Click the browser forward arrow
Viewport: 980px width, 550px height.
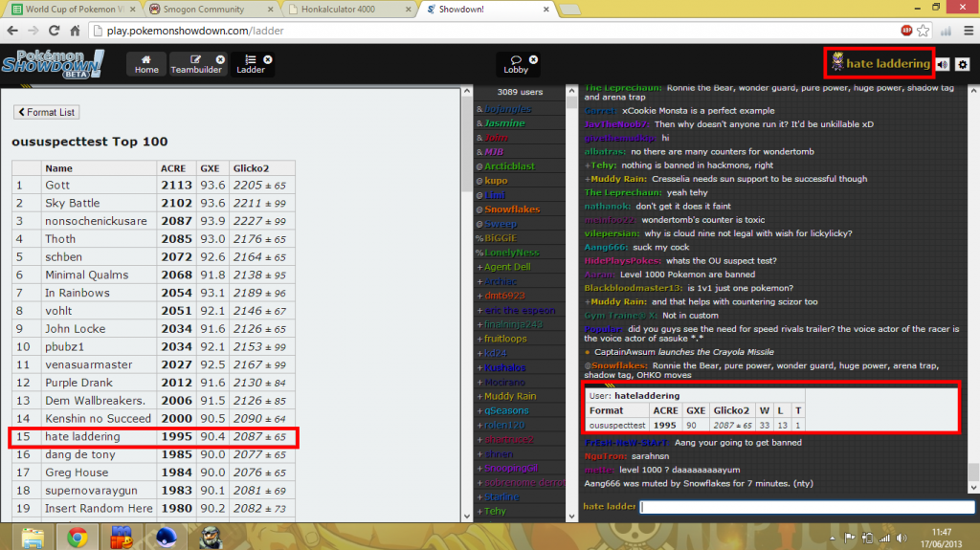coord(33,31)
